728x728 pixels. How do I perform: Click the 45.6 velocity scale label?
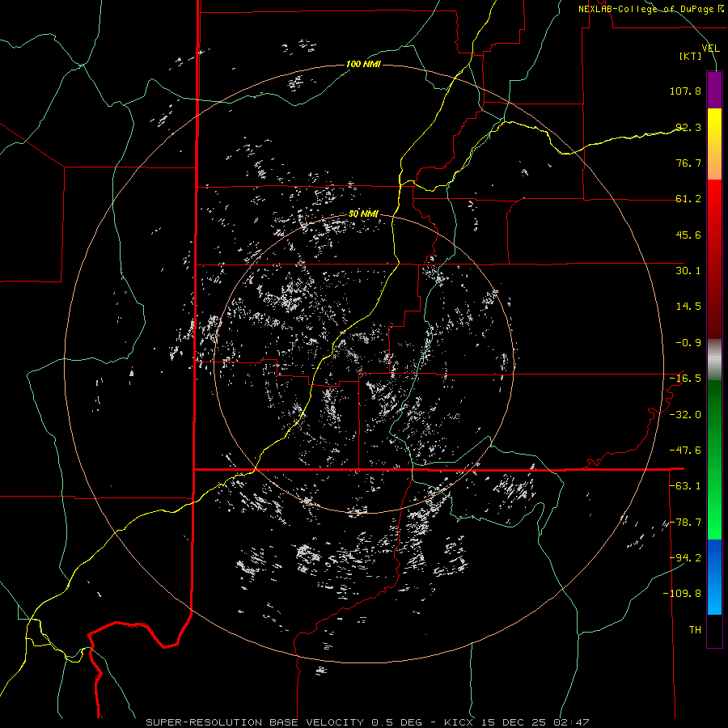pyautogui.click(x=688, y=235)
